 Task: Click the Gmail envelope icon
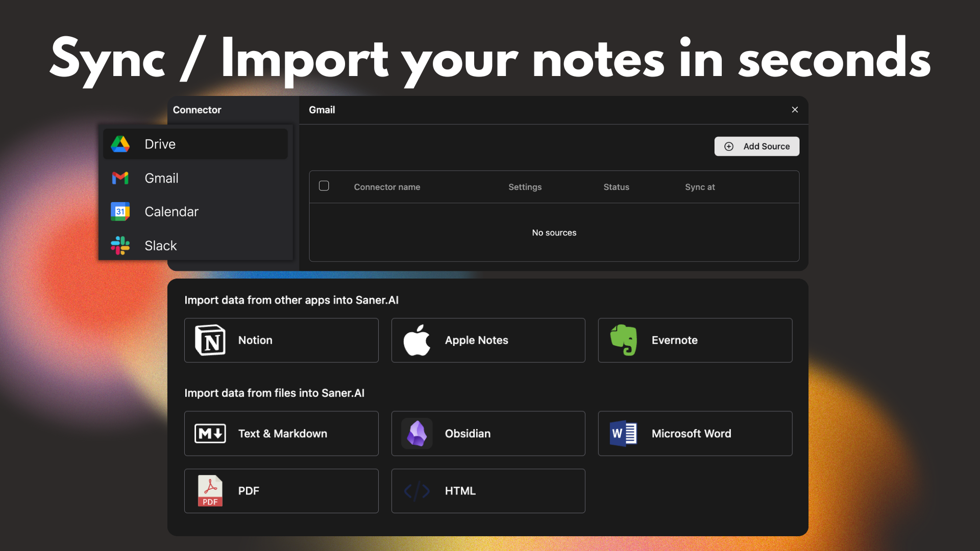tap(120, 178)
